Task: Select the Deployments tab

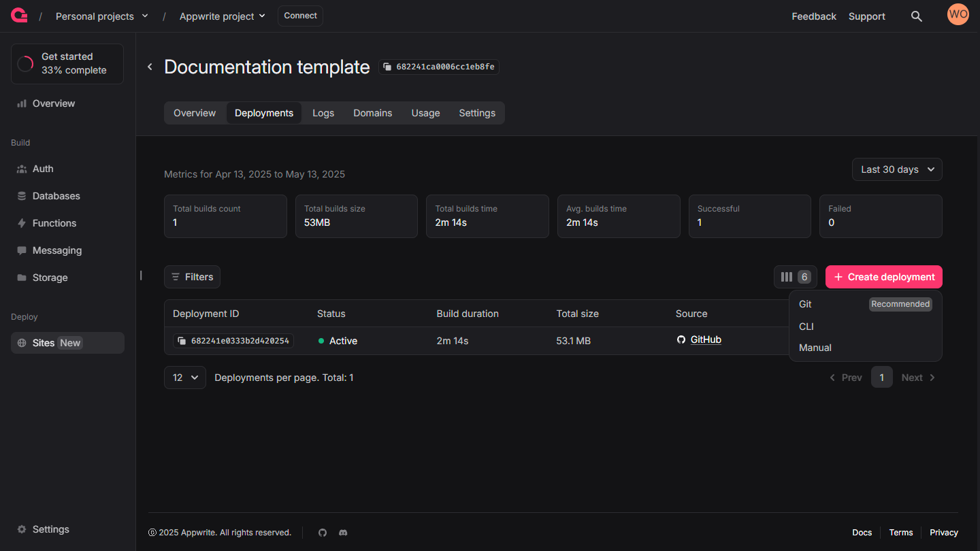Action: point(264,113)
